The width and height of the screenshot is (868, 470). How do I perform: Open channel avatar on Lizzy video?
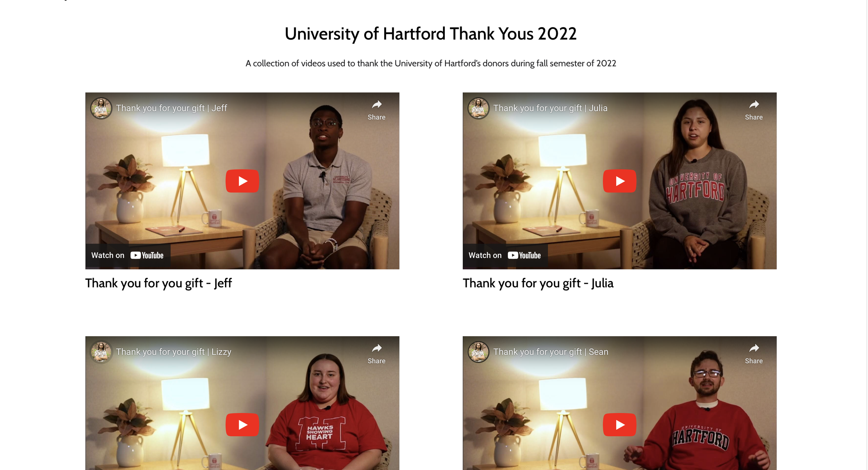(101, 352)
